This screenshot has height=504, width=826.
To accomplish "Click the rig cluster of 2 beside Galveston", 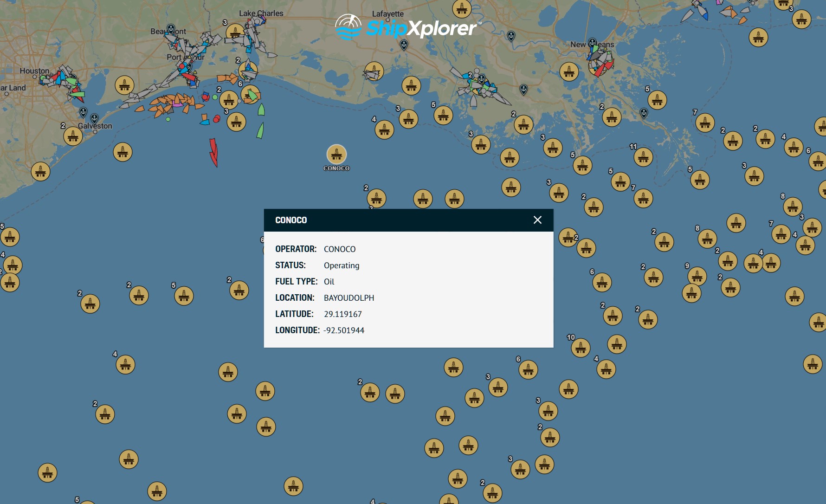I will 73,136.
